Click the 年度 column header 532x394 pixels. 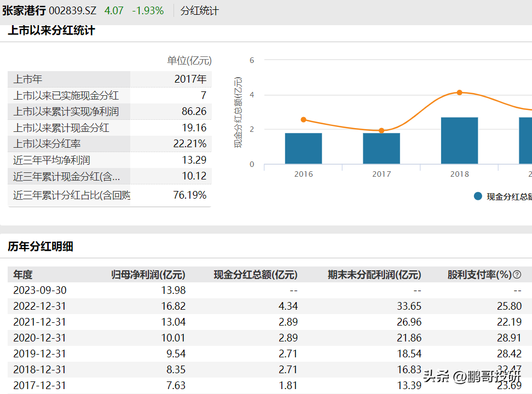pyautogui.click(x=23, y=275)
